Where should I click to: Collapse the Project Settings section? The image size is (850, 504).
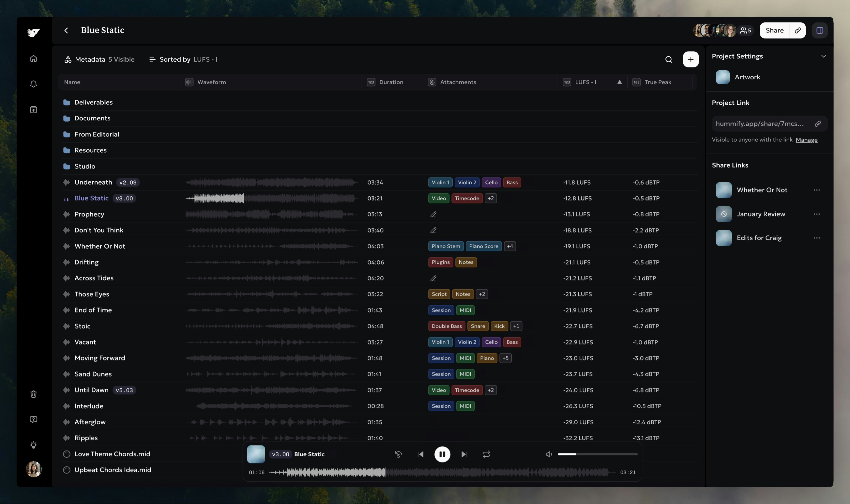coord(823,56)
